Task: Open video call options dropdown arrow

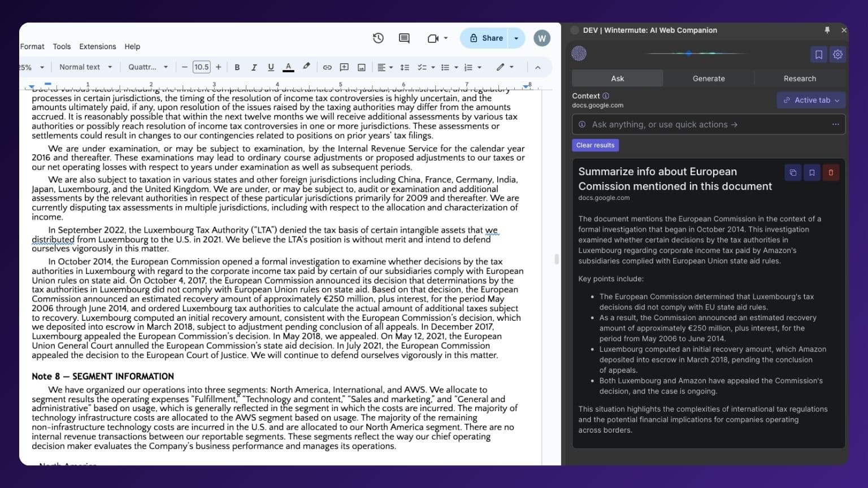Action: pos(445,38)
